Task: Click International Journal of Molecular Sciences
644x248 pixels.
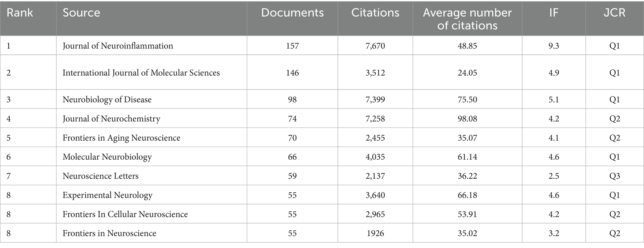Action: point(141,73)
